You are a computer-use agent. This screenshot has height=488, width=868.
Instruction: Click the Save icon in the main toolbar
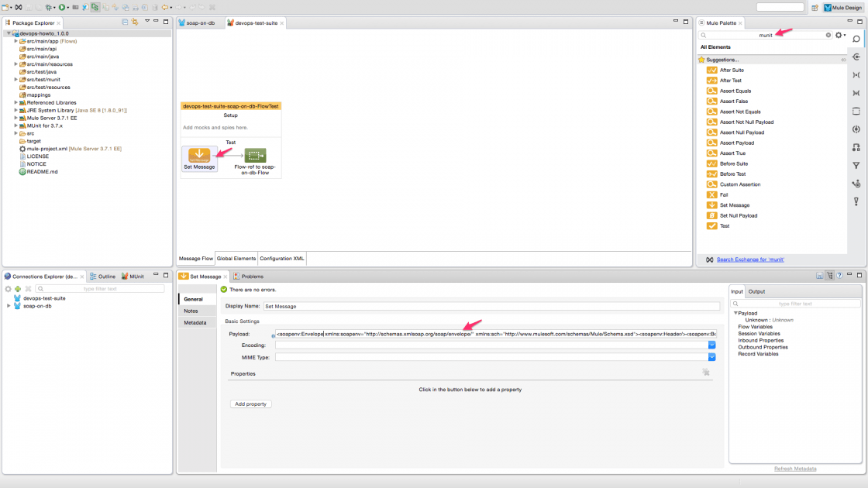coord(28,6)
